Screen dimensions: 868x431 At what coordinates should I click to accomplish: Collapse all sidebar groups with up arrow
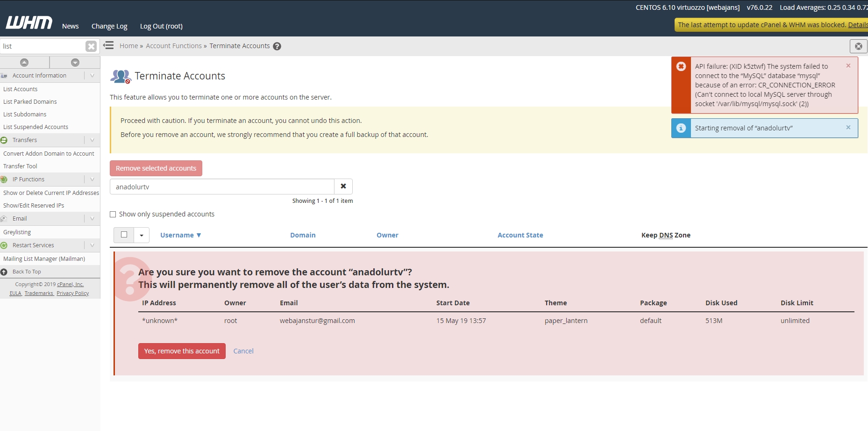click(24, 62)
